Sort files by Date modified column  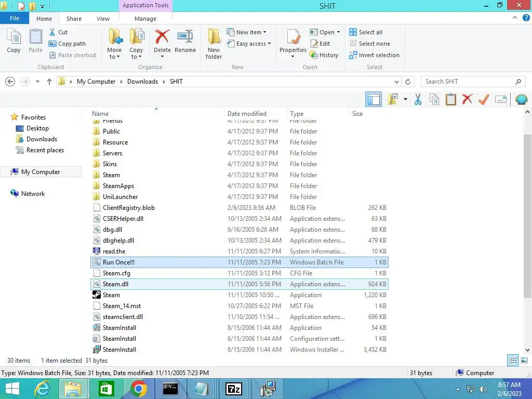click(x=247, y=114)
